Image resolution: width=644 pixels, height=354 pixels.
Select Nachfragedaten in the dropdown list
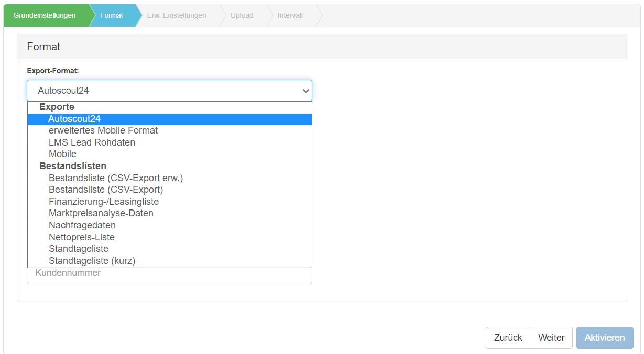[170, 225]
